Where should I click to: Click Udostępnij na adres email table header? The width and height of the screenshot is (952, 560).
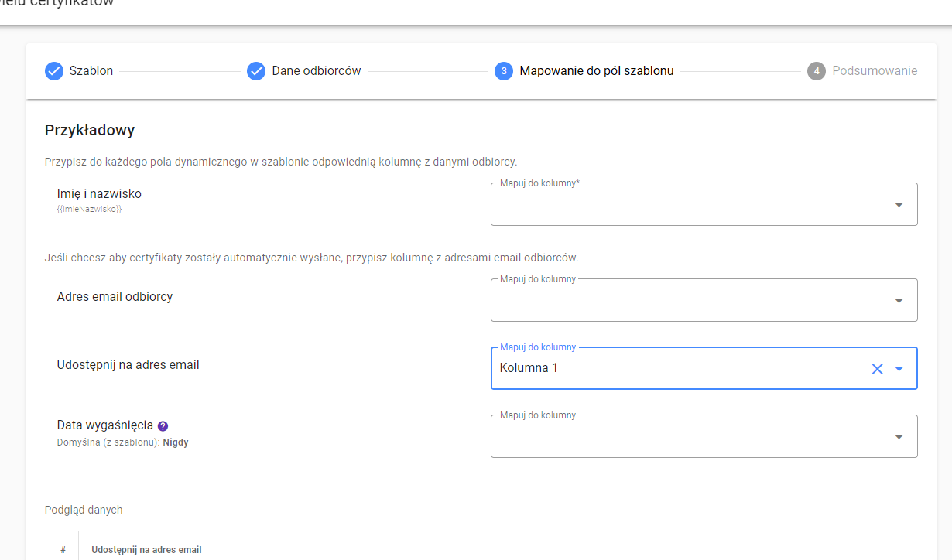(x=146, y=550)
